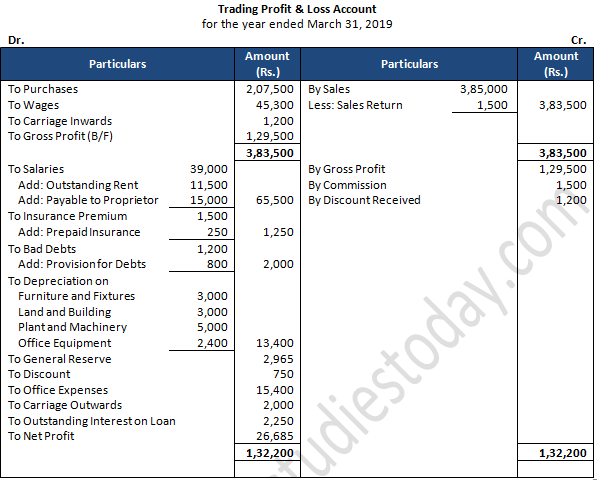Select 'To General Reserve'
The height and width of the screenshot is (480, 597).
click(x=60, y=359)
